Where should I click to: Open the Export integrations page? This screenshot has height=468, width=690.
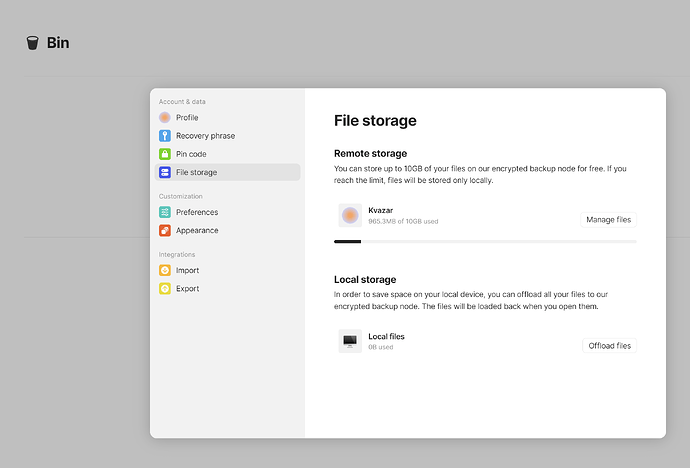click(228, 289)
